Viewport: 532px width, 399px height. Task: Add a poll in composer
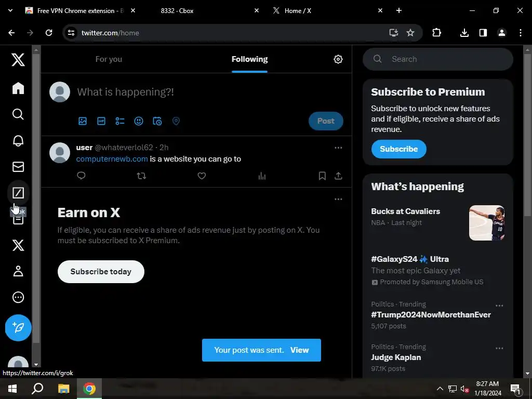(120, 121)
